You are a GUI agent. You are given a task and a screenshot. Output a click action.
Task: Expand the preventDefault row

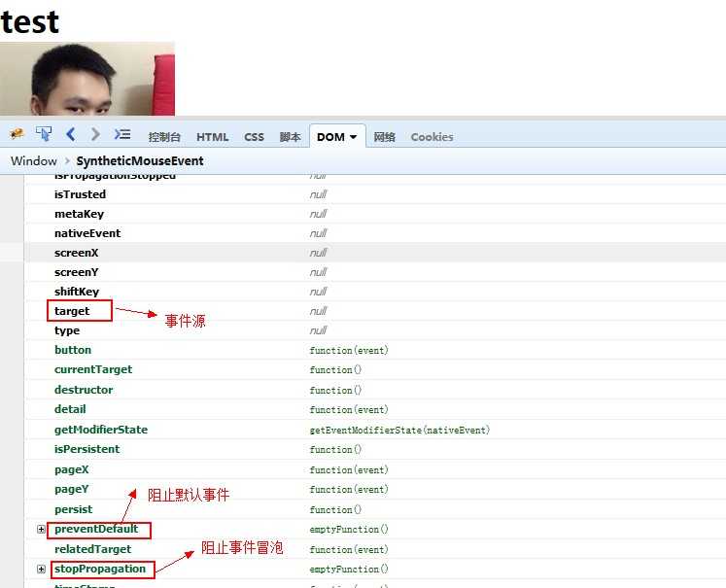(41, 529)
